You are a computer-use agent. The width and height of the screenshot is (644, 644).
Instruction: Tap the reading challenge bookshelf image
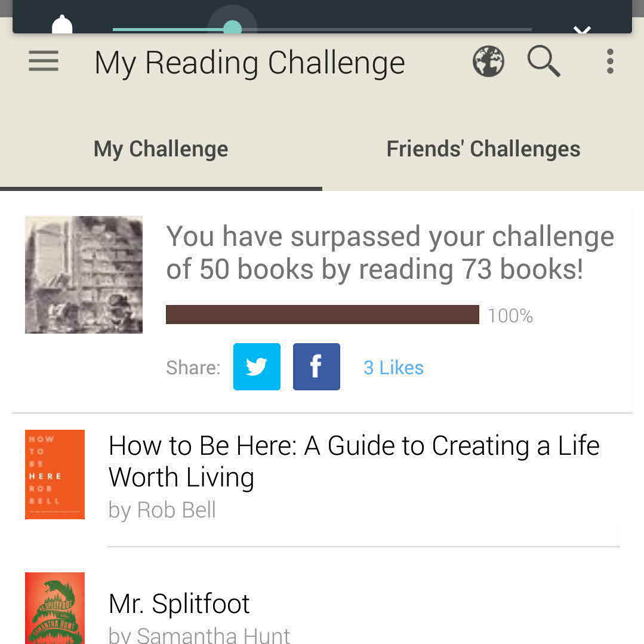point(84,275)
